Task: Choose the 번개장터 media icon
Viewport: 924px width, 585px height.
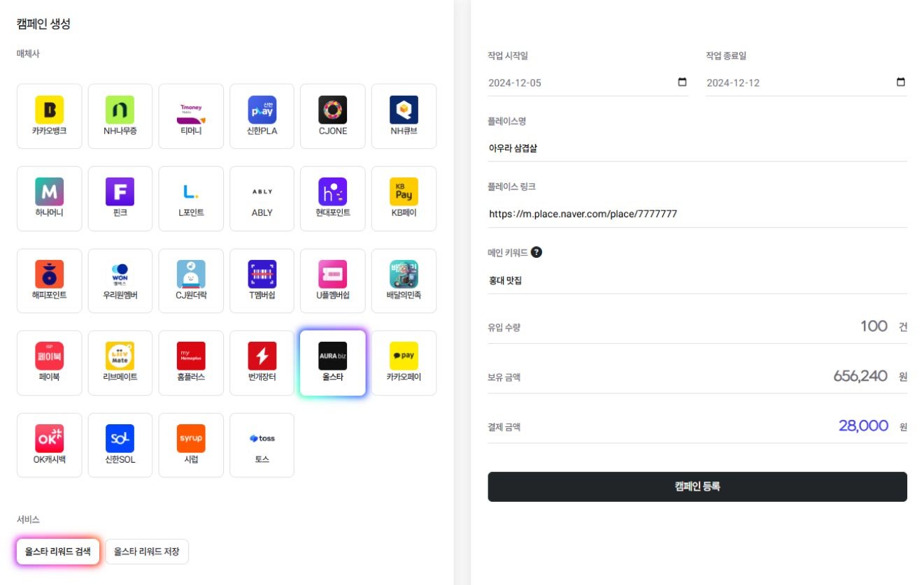Action: 262,363
